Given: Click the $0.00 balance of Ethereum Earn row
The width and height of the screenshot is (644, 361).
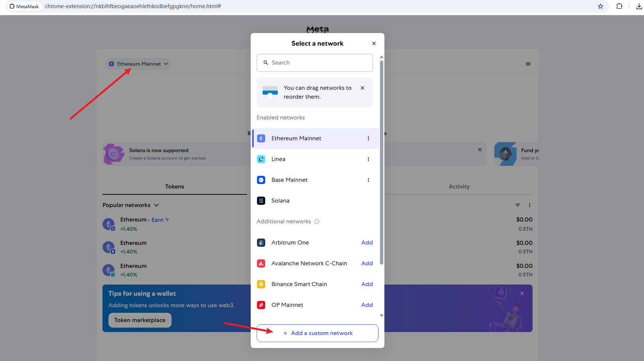Looking at the screenshot, I should point(524,220).
